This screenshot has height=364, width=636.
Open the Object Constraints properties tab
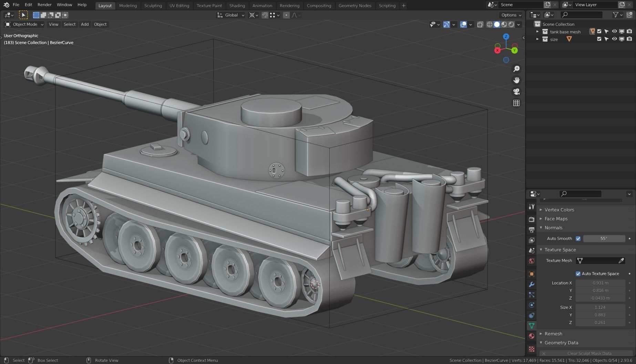point(532,315)
